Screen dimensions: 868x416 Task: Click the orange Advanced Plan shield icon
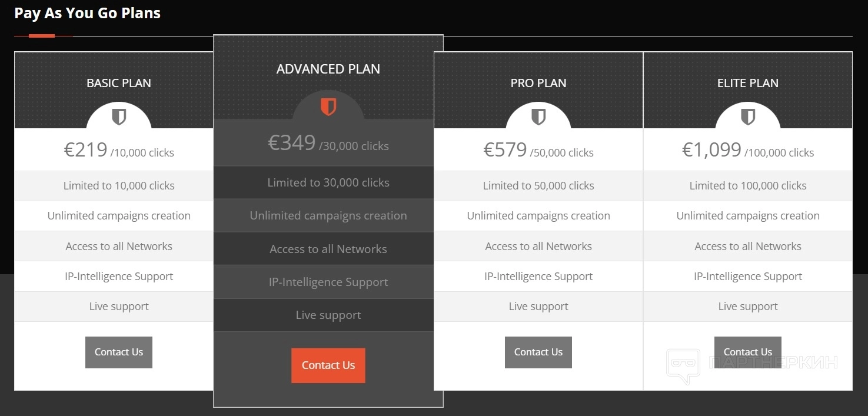pos(328,107)
